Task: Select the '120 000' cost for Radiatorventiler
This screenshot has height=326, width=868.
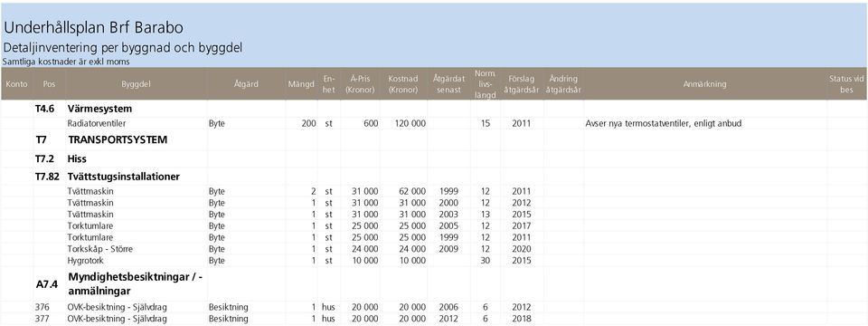Action: (410, 124)
